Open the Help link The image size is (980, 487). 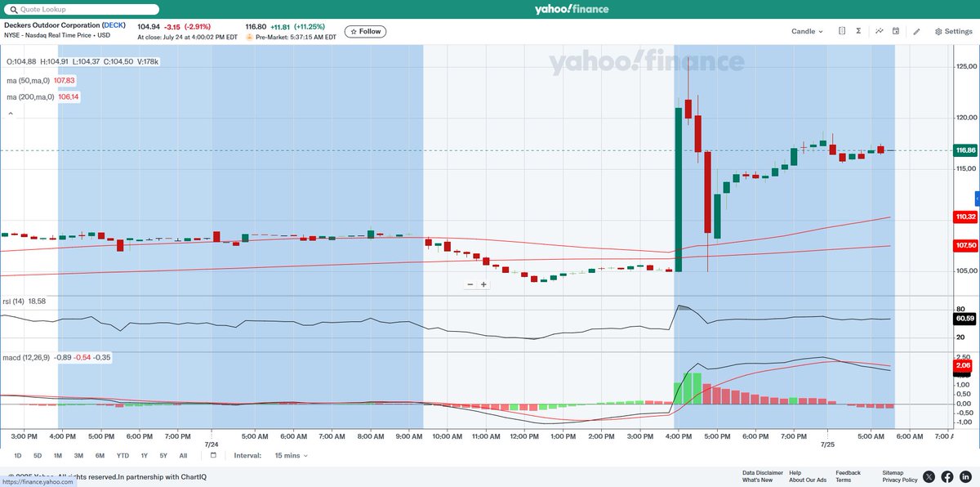point(795,472)
